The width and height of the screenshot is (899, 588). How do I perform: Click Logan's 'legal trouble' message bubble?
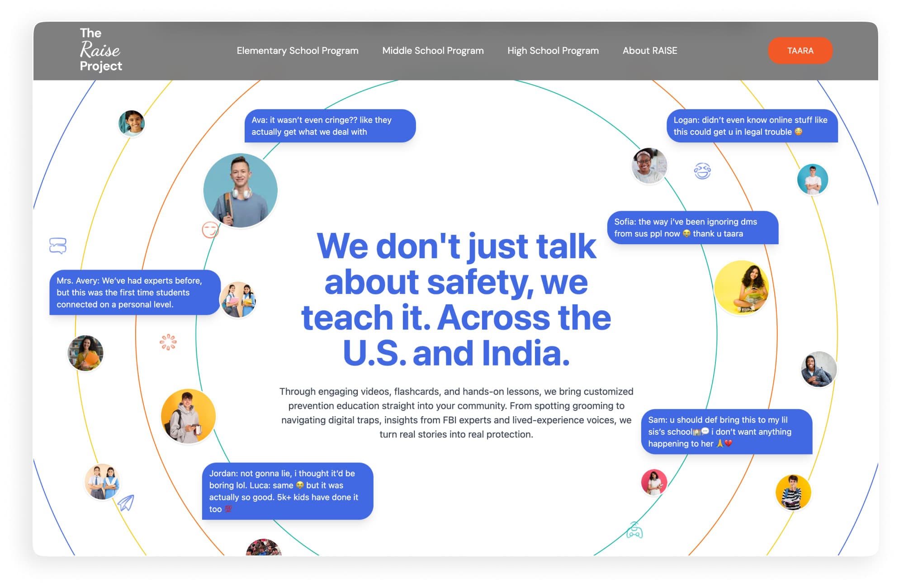click(x=752, y=126)
